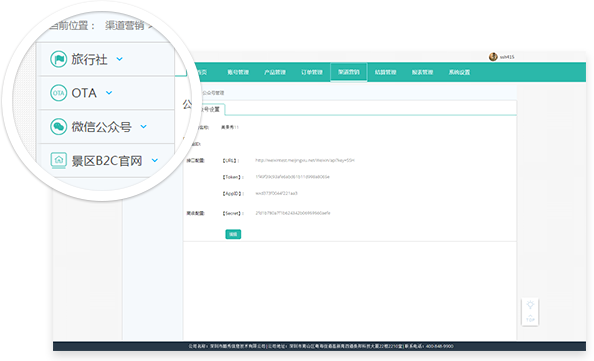Open the 产品管理 navigation tab

click(x=275, y=72)
